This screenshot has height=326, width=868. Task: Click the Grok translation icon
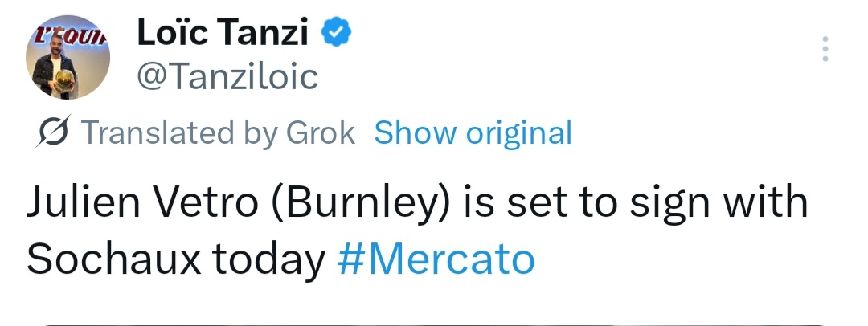click(x=56, y=132)
